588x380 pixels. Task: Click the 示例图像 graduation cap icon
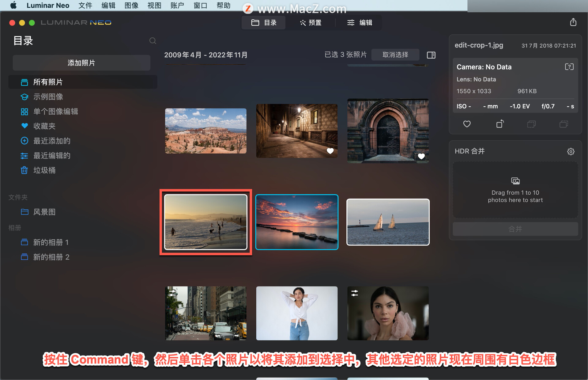[24, 97]
